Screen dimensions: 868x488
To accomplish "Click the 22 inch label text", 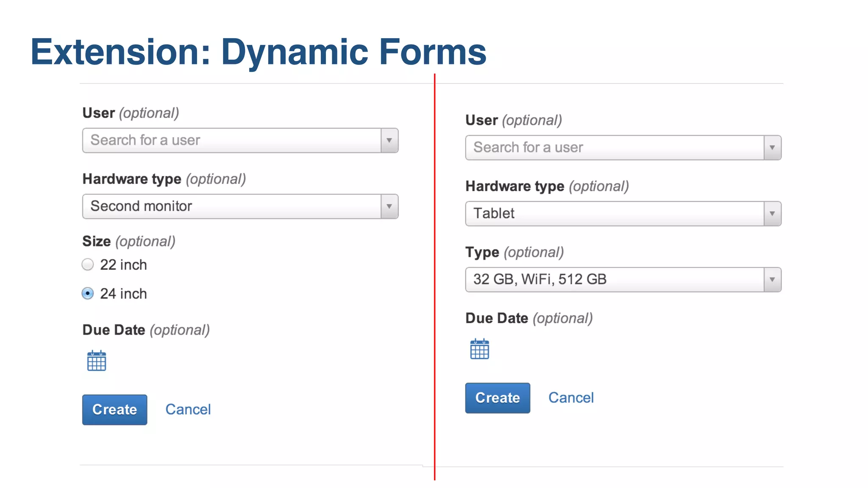I will [123, 265].
